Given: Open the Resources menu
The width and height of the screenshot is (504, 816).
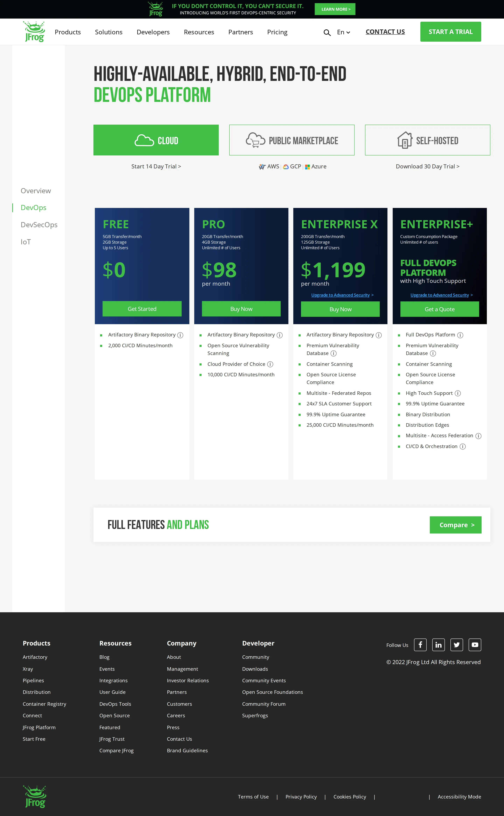Looking at the screenshot, I should (199, 32).
